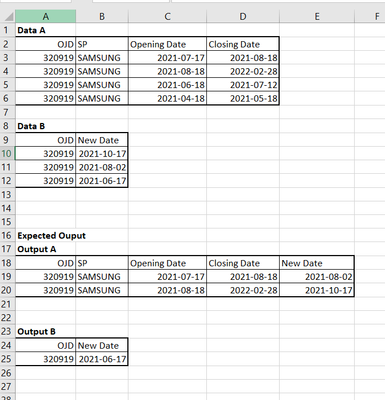Click the Data B title cell
385x400 pixels.
pos(46,126)
